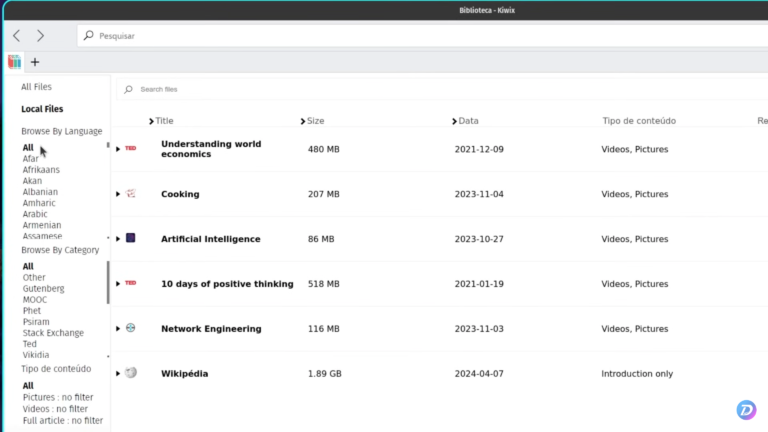Focus the Search files field
Image resolution: width=768 pixels, height=432 pixels.
pos(442,89)
